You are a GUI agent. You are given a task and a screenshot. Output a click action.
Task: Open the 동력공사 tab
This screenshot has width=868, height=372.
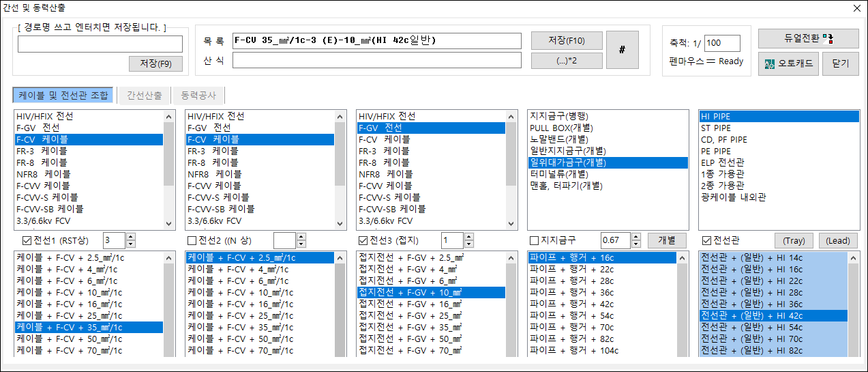click(198, 96)
